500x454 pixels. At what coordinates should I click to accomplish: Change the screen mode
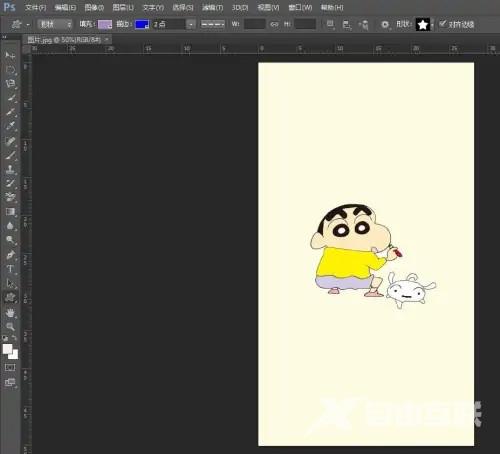(10, 383)
